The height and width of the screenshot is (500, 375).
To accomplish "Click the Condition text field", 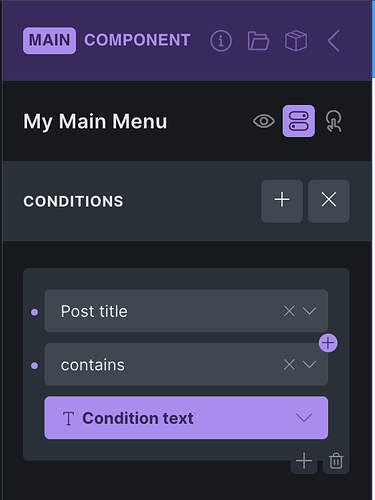I will pos(186,418).
